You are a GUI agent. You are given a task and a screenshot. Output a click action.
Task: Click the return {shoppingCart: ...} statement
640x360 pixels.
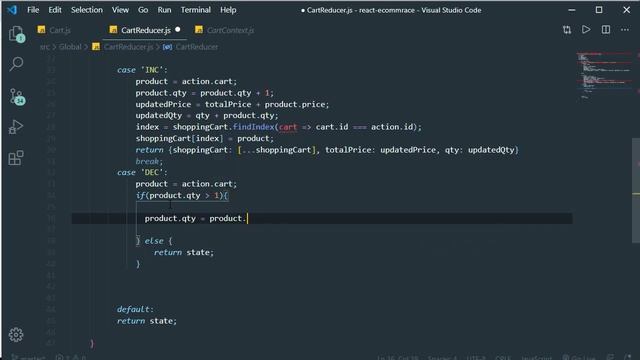327,150
